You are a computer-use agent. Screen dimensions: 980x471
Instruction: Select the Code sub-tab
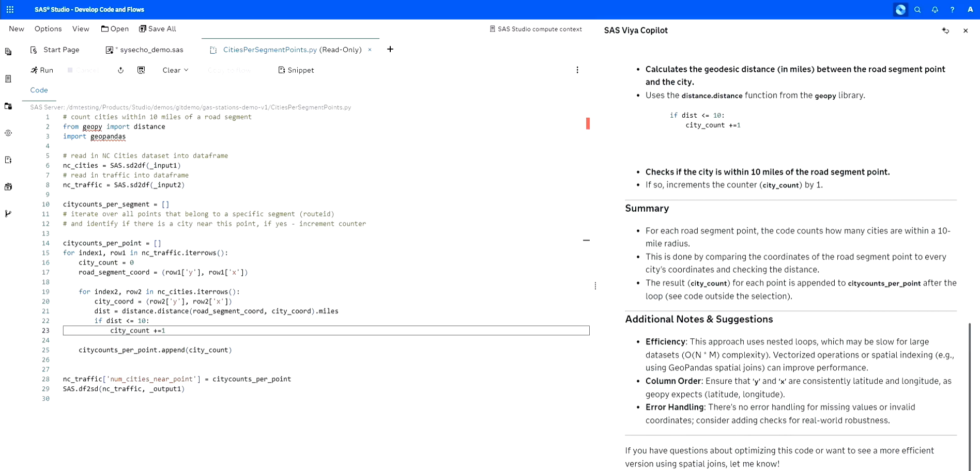click(x=39, y=90)
